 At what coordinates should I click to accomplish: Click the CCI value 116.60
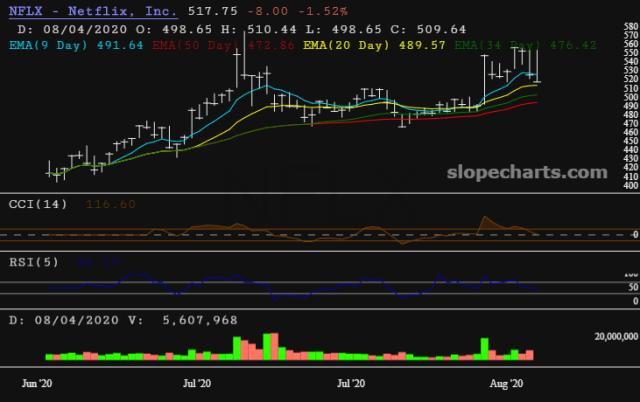click(x=110, y=204)
